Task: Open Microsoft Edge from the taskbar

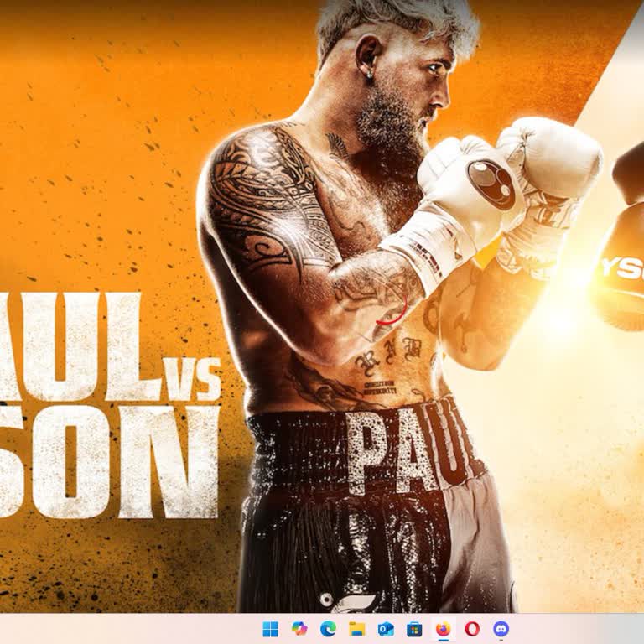Action: pyautogui.click(x=328, y=629)
